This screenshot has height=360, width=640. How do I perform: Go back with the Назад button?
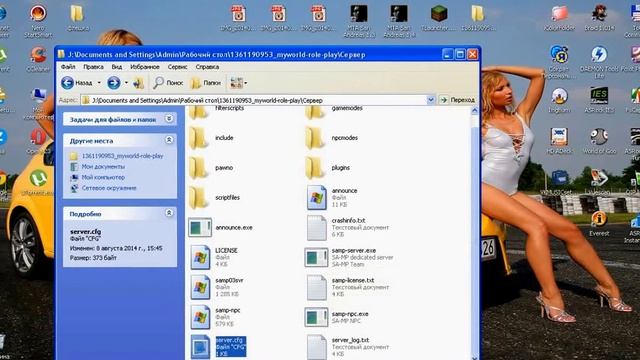[77, 83]
